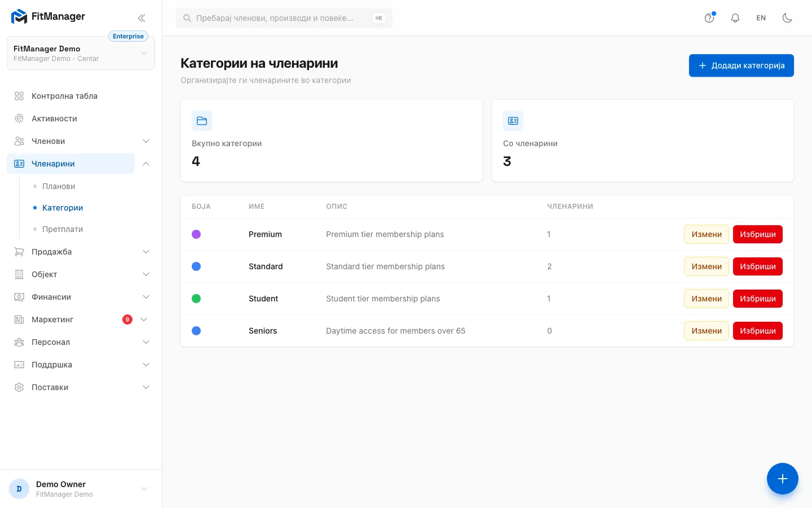Click the Seniors description text
This screenshot has height=508, width=812.
coord(396,331)
